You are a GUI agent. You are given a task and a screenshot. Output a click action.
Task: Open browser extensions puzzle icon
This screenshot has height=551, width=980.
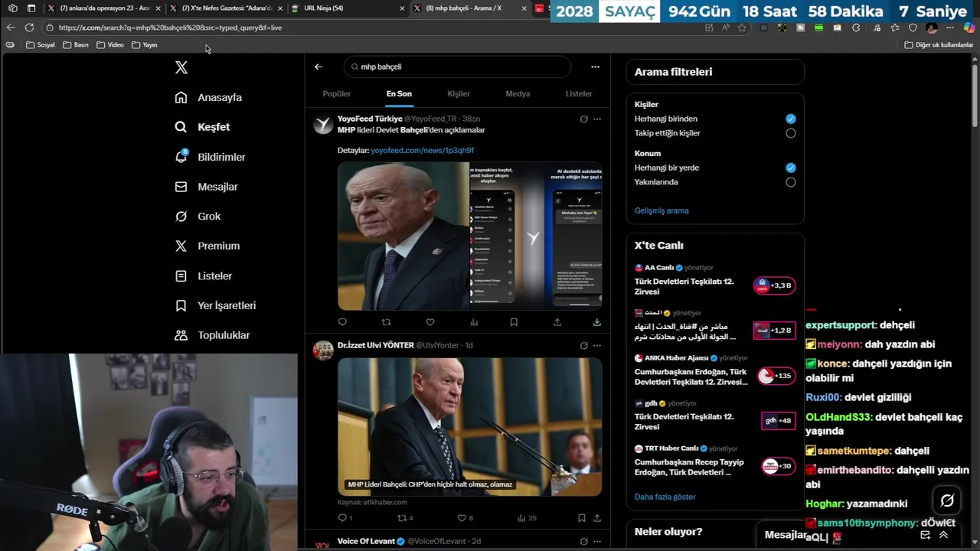tap(856, 28)
